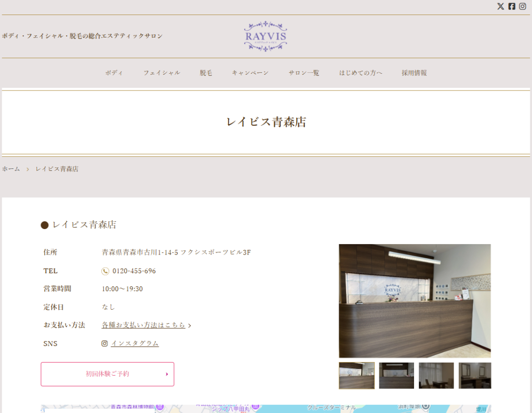532x413 pixels.
Task: Open the Instagram icon in header
Action: coord(523,6)
